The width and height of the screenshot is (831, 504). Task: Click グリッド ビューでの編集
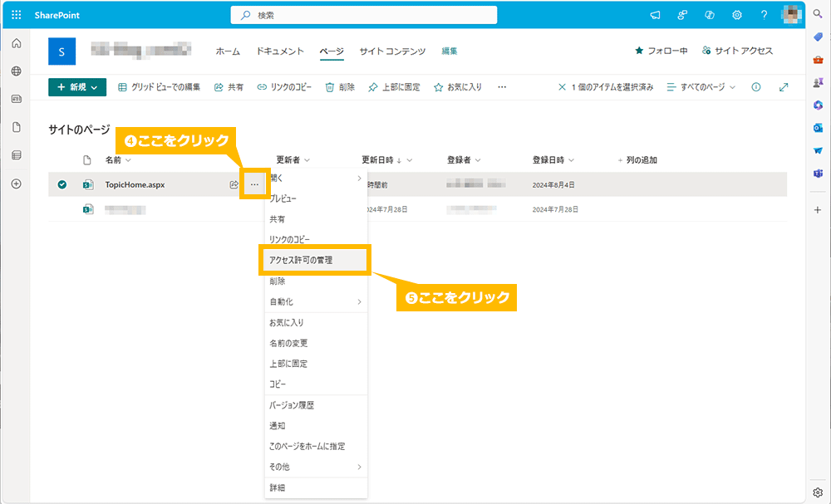click(159, 87)
